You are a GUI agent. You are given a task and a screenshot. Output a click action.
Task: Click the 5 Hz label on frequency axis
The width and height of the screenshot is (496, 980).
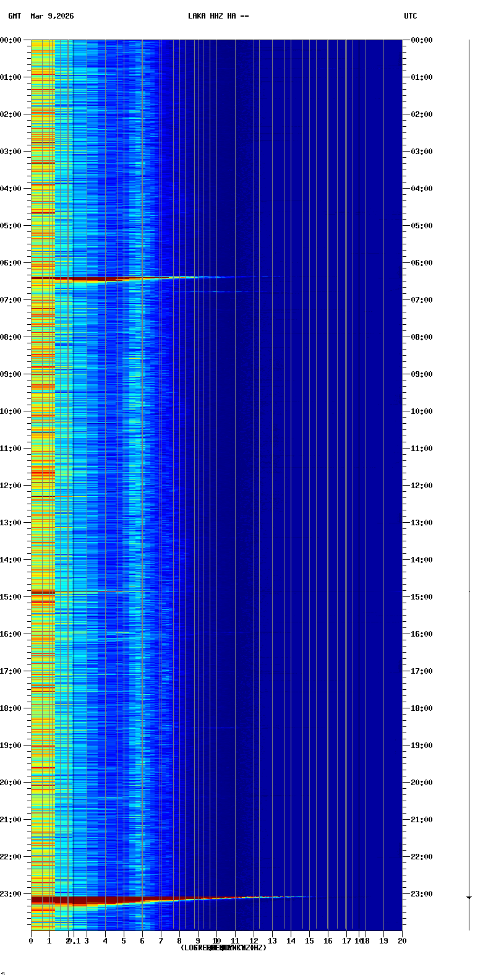coord(124,941)
